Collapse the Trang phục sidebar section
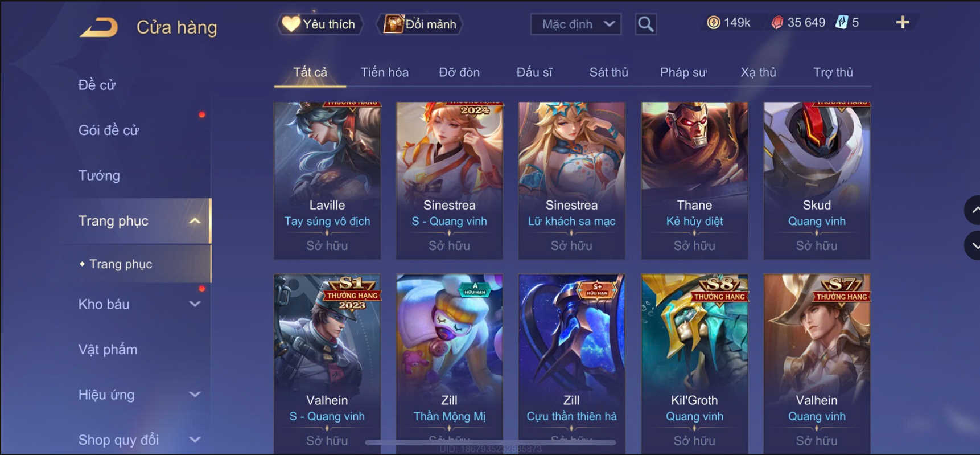This screenshot has height=455, width=980. click(195, 221)
